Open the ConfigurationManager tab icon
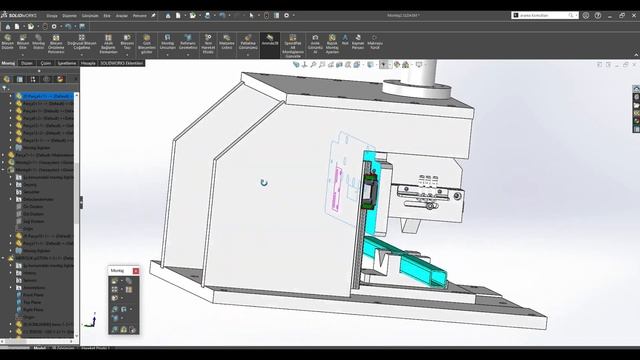This screenshot has width=640, height=360. point(33,79)
